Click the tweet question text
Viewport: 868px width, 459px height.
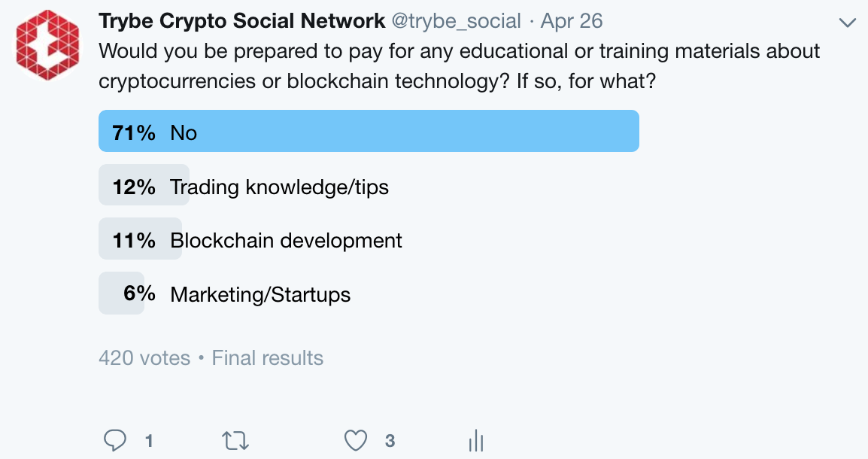pos(459,65)
